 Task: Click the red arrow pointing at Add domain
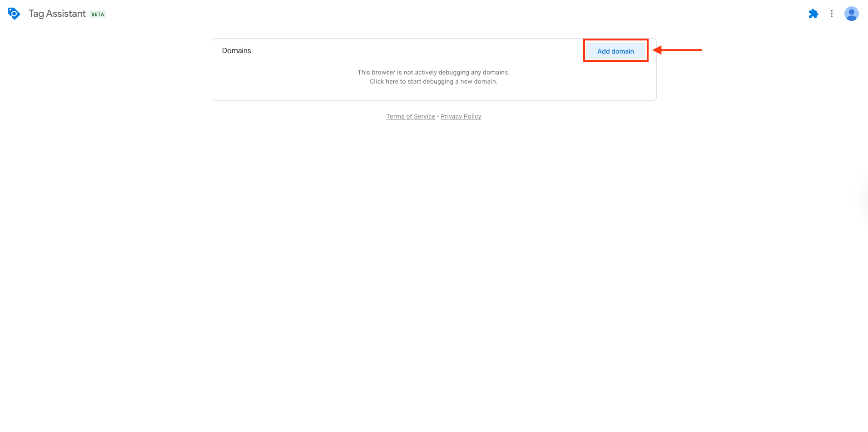coord(677,50)
